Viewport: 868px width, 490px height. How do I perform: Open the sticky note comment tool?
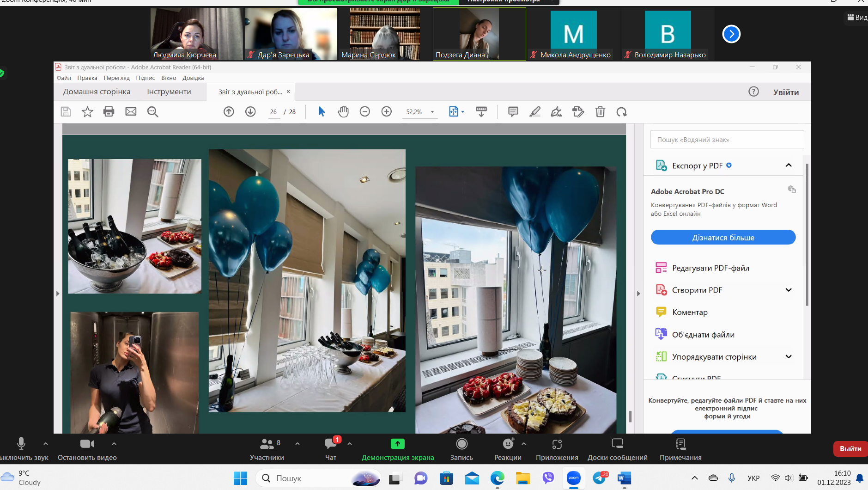pyautogui.click(x=513, y=111)
